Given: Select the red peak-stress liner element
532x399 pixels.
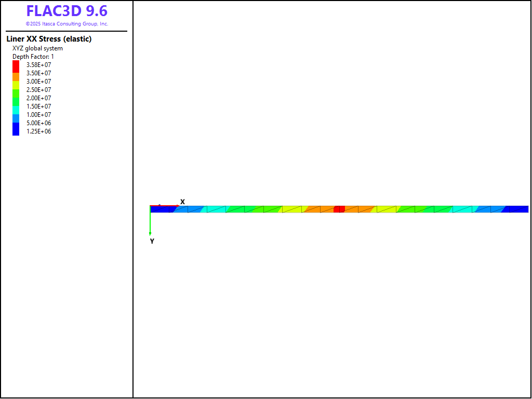Looking at the screenshot, I should pos(339,209).
